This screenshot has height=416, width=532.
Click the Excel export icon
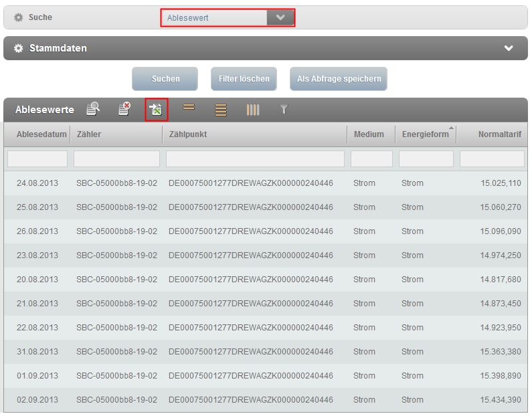(156, 109)
